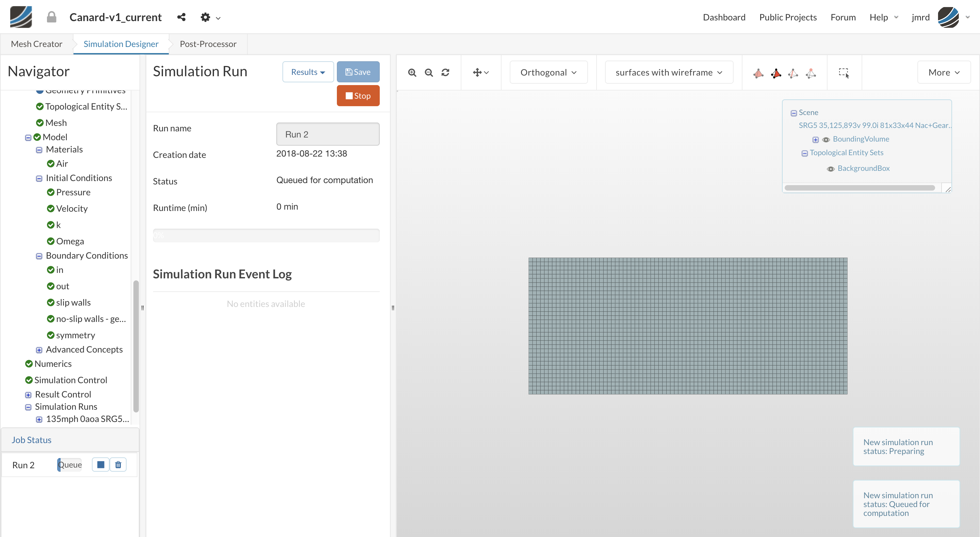Delete Run 2 with the trash icon

click(118, 465)
